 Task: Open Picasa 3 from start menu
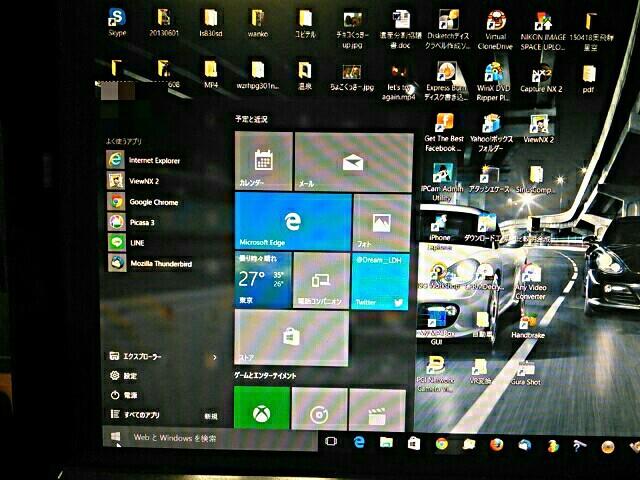click(x=131, y=222)
